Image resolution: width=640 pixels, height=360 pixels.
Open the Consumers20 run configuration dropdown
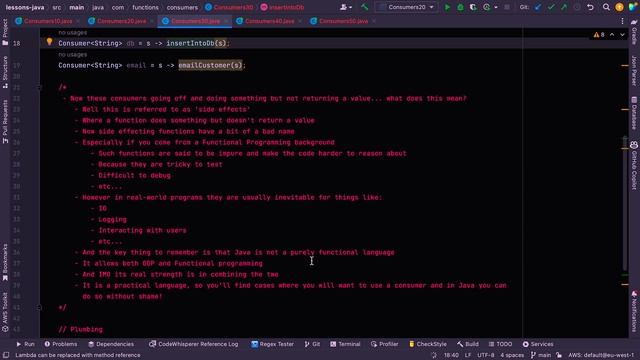coord(406,7)
